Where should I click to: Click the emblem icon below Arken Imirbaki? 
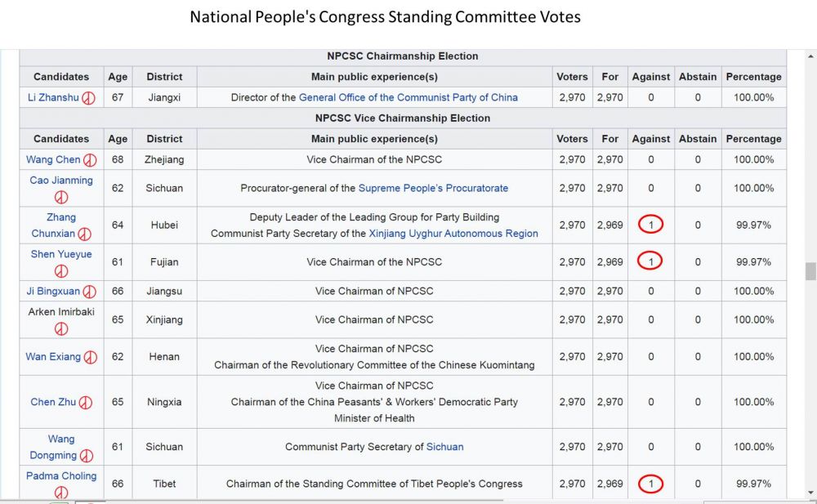[x=61, y=328]
